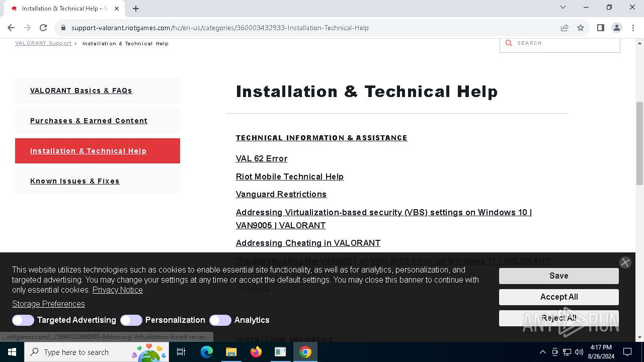644x362 pixels.
Task: Click the browser forward arrow
Action: click(x=27, y=28)
